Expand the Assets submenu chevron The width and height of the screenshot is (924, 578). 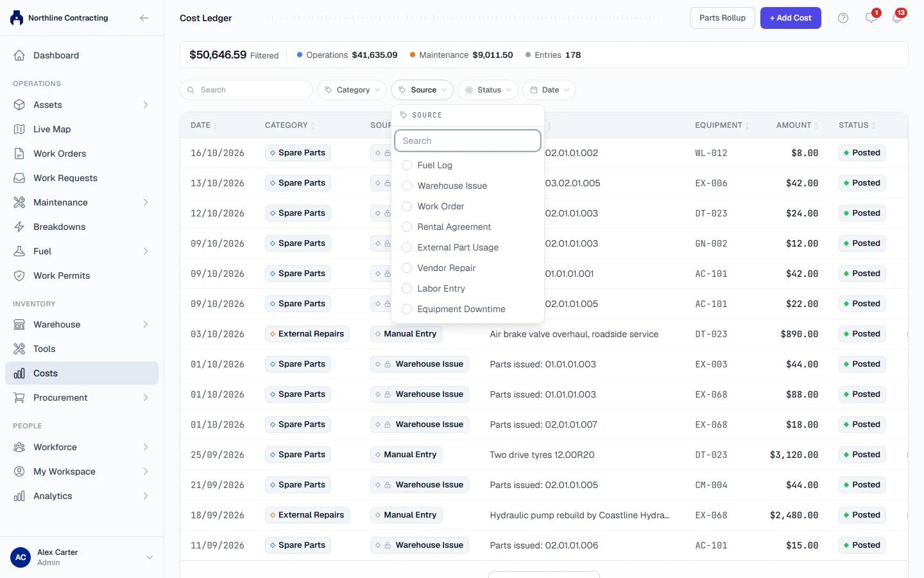tap(146, 105)
